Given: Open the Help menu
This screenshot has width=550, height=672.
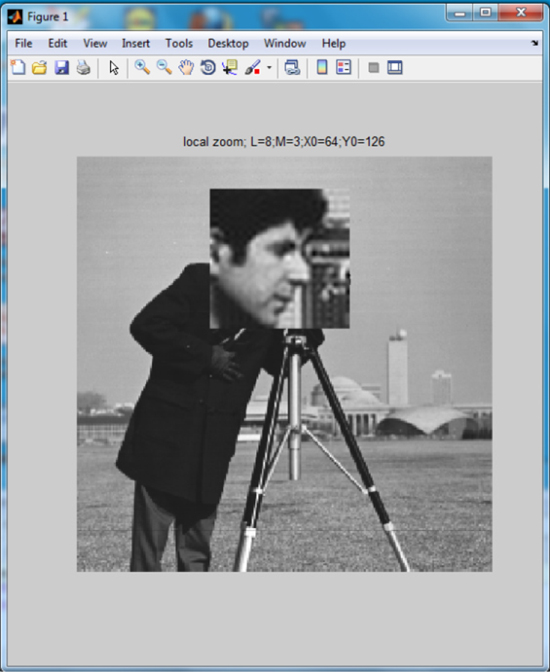Looking at the screenshot, I should tap(334, 43).
